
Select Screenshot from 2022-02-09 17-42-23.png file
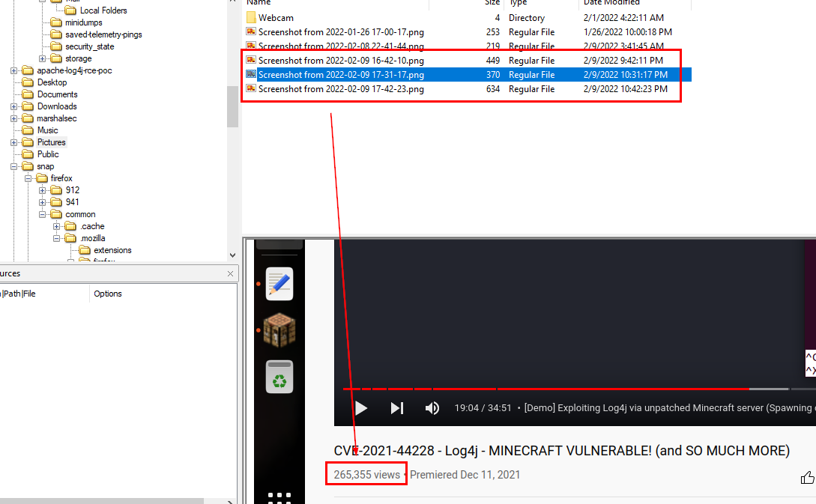pyautogui.click(x=341, y=89)
